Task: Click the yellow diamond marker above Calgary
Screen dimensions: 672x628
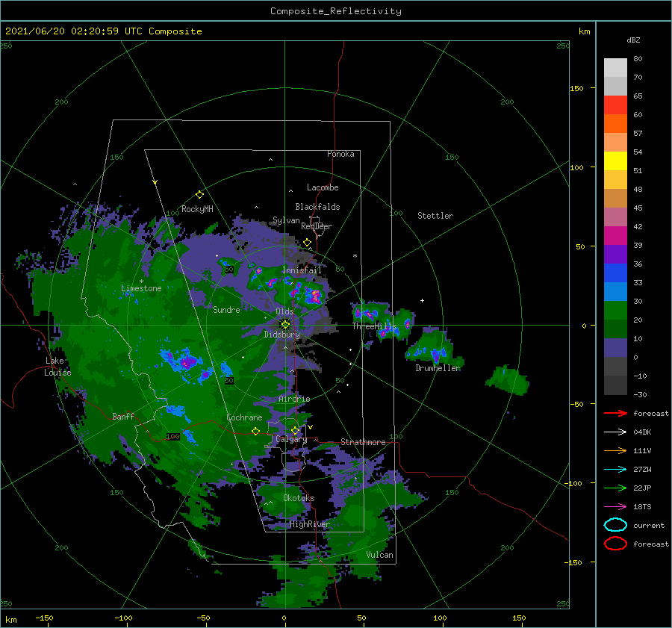Action: click(295, 430)
